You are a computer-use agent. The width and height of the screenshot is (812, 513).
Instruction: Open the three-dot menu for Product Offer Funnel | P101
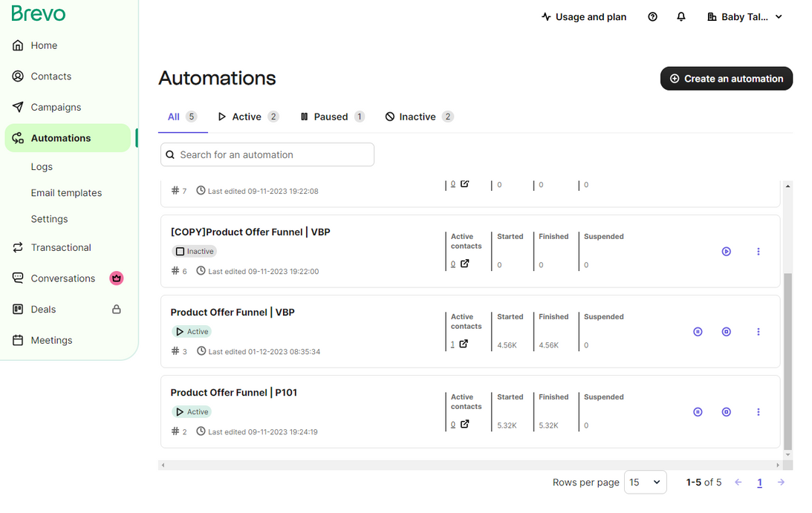click(x=759, y=412)
